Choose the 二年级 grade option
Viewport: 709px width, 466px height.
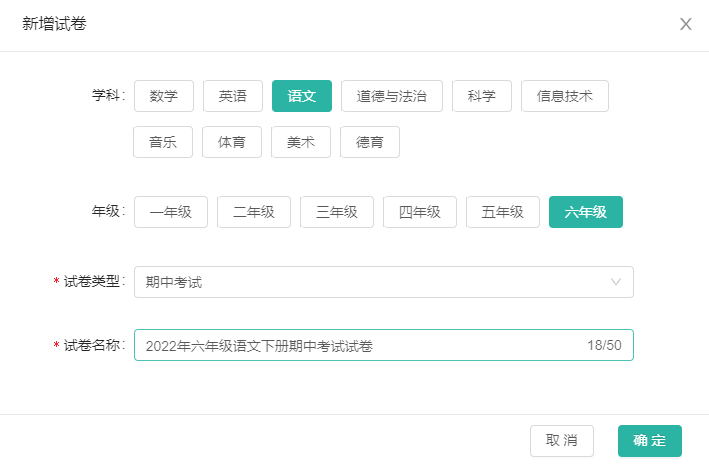[254, 212]
